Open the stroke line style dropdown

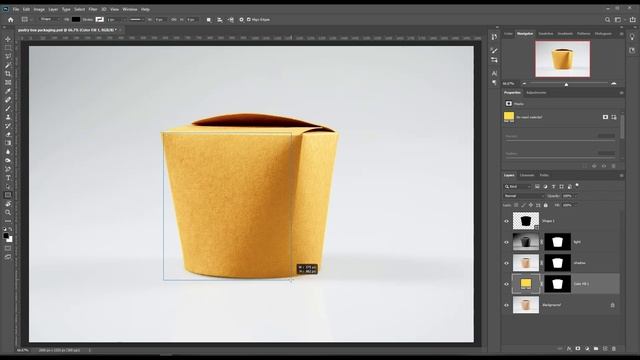point(136,20)
